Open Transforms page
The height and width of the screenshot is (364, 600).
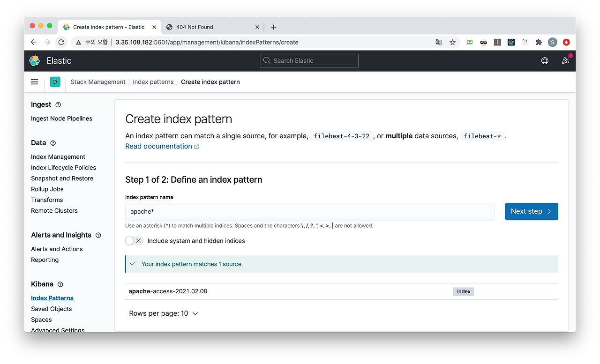click(47, 200)
